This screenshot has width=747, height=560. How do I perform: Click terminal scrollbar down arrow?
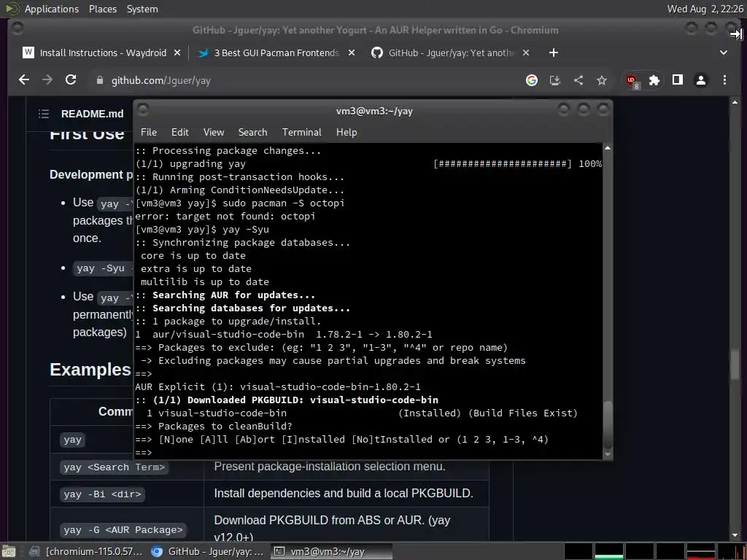click(x=608, y=454)
